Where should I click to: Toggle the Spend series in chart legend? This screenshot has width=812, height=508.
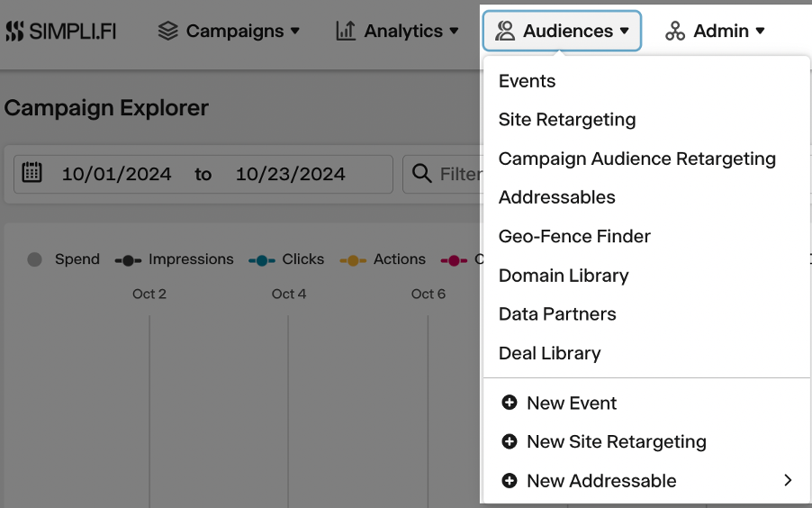point(63,259)
